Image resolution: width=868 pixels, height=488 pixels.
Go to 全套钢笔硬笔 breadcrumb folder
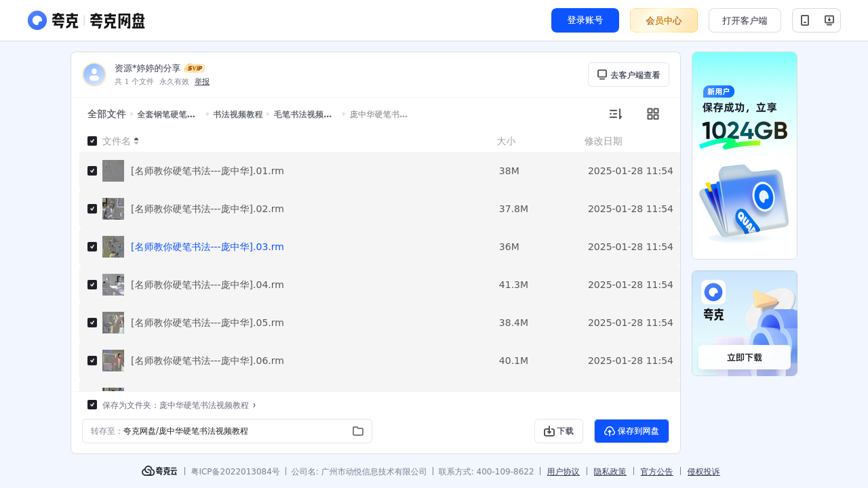[166, 115]
